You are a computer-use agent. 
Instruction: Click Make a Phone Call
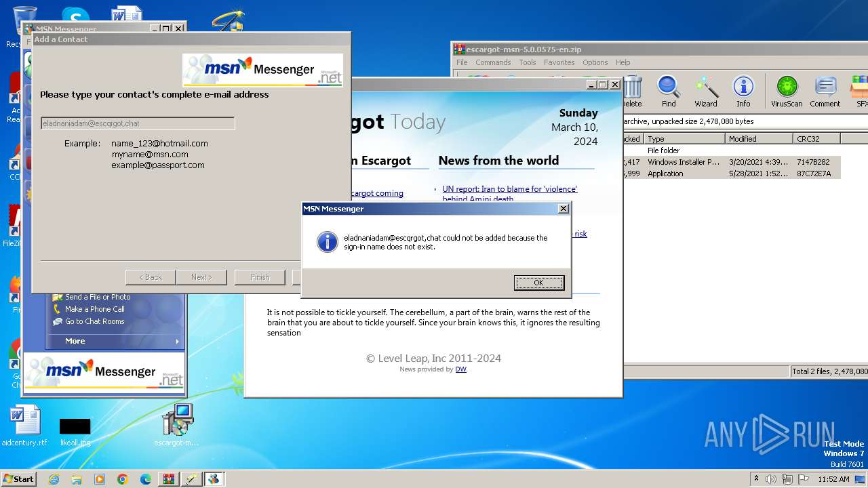pyautogui.click(x=95, y=309)
